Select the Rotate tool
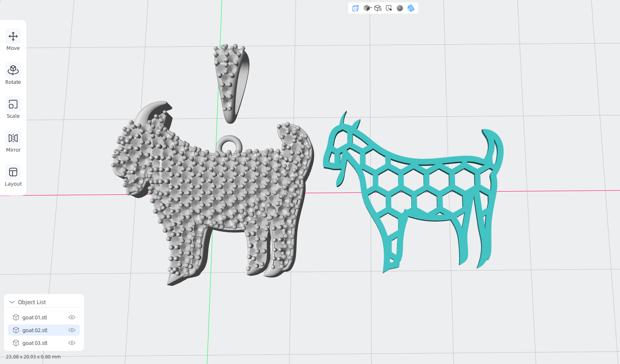The height and width of the screenshot is (364, 620). (13, 74)
